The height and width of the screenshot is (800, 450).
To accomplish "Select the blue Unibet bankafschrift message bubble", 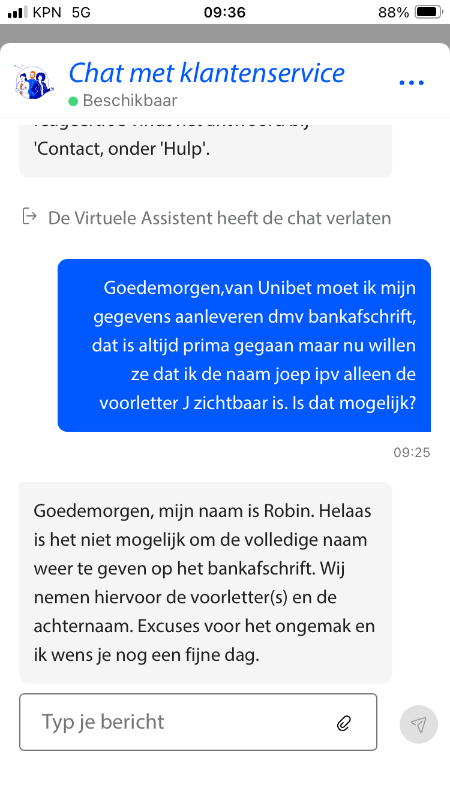I will coord(244,345).
